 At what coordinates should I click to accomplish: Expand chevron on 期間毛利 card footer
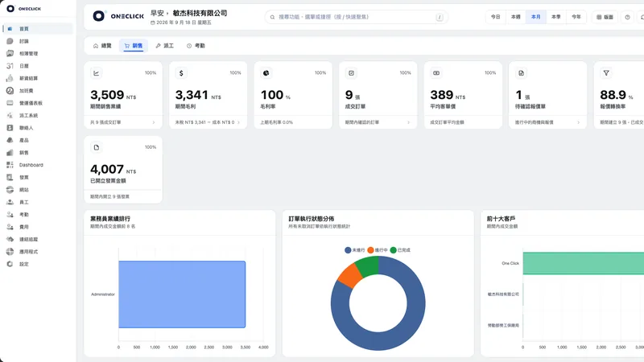238,122
